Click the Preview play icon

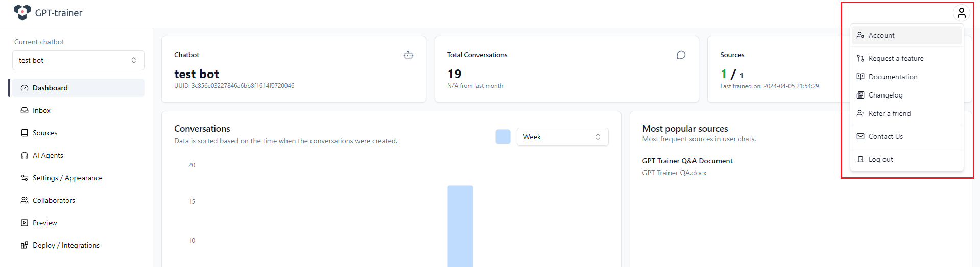(x=25, y=223)
